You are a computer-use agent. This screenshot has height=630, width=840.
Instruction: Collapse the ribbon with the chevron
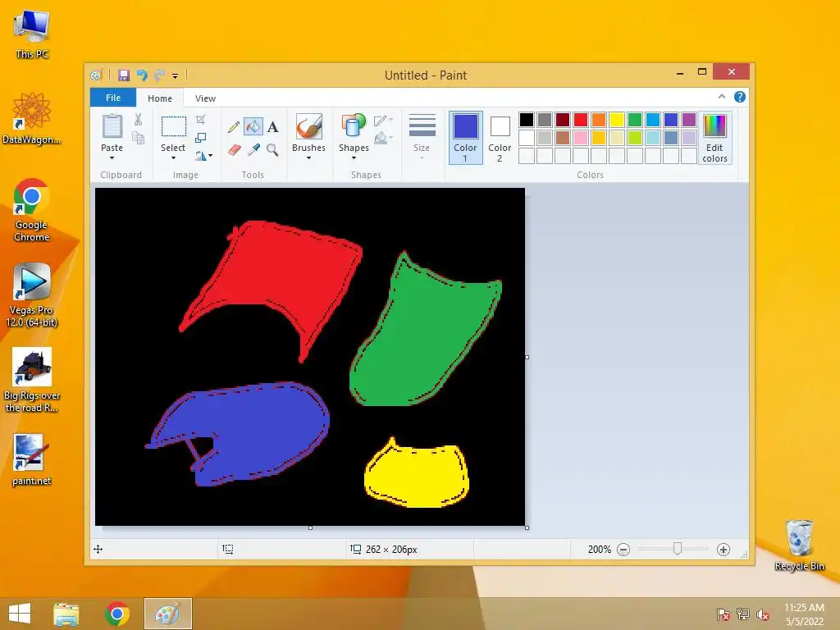pos(722,97)
